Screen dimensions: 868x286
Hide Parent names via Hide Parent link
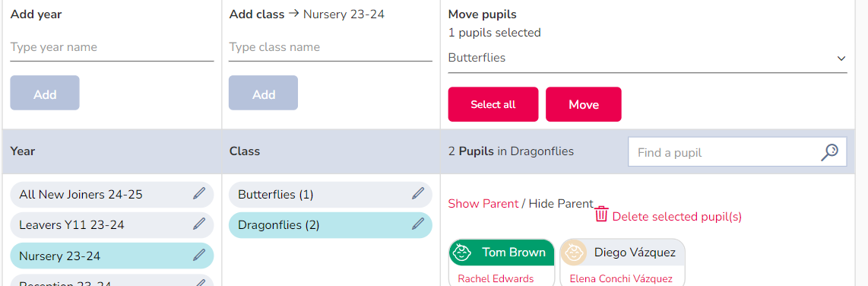[561, 203]
